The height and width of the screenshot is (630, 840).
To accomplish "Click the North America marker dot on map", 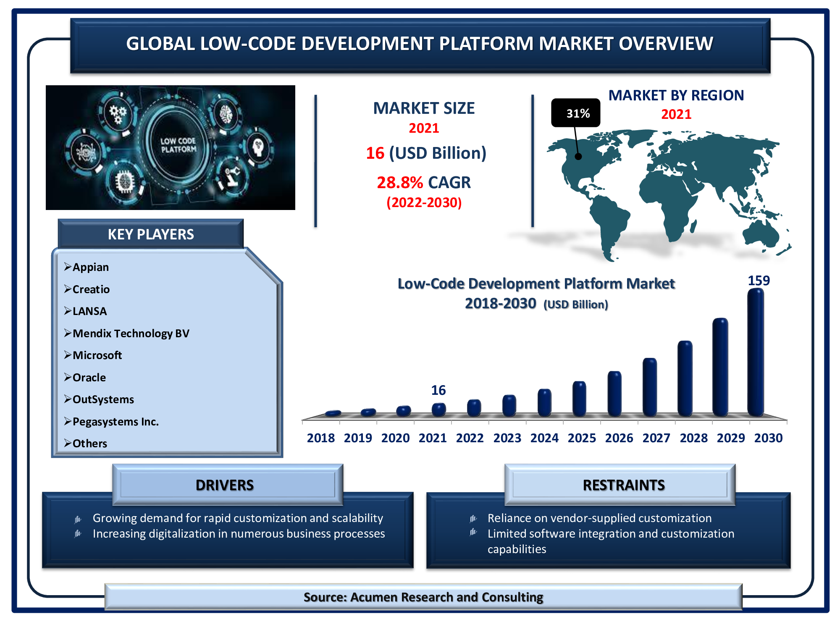I will tap(578, 156).
